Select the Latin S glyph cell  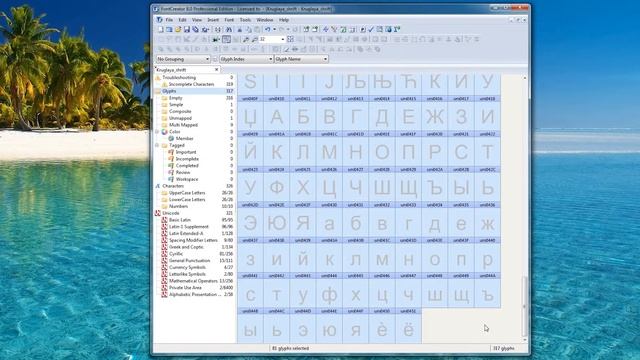pyautogui.click(x=250, y=84)
